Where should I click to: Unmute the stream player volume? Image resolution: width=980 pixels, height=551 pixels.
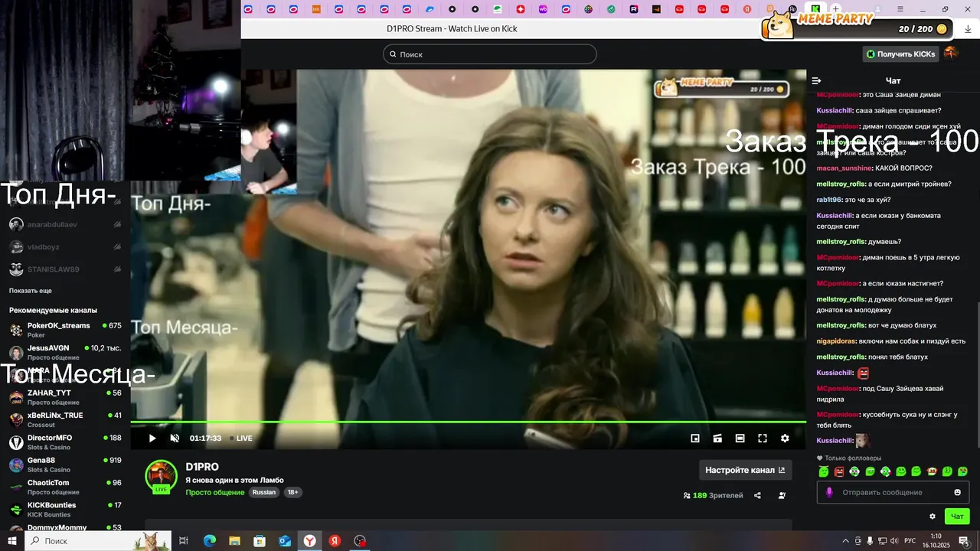pos(175,439)
